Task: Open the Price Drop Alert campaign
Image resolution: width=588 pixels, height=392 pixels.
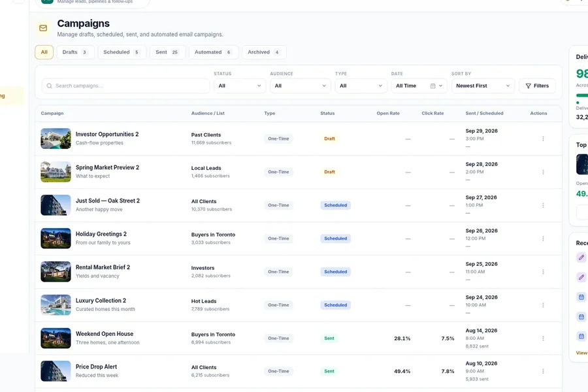Action: click(x=97, y=367)
